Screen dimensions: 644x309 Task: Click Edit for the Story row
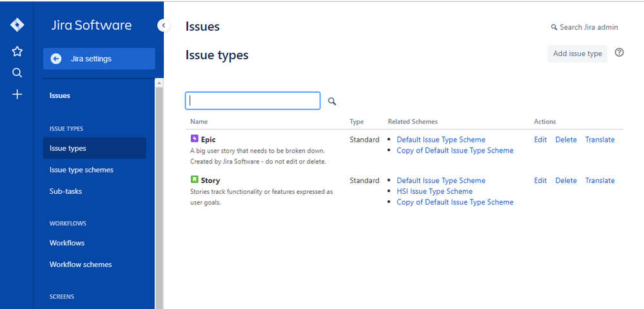[x=540, y=180]
